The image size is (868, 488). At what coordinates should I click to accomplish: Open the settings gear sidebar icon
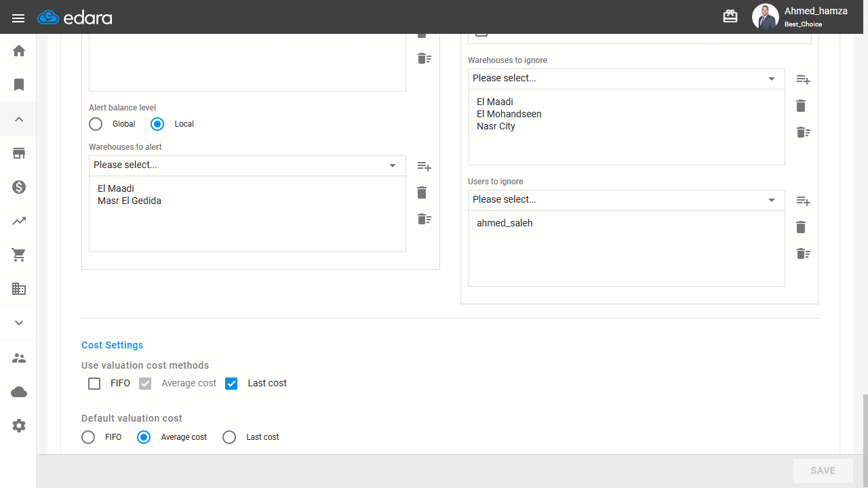tap(19, 426)
